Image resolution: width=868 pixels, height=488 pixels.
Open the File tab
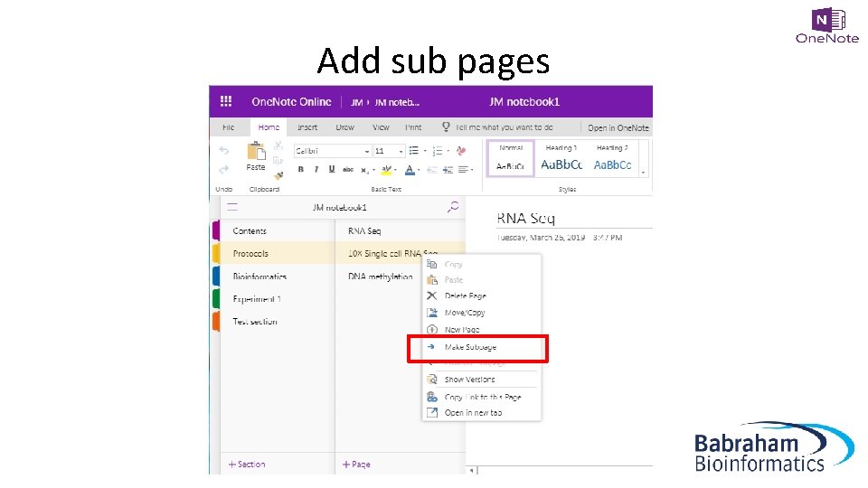pos(228,127)
